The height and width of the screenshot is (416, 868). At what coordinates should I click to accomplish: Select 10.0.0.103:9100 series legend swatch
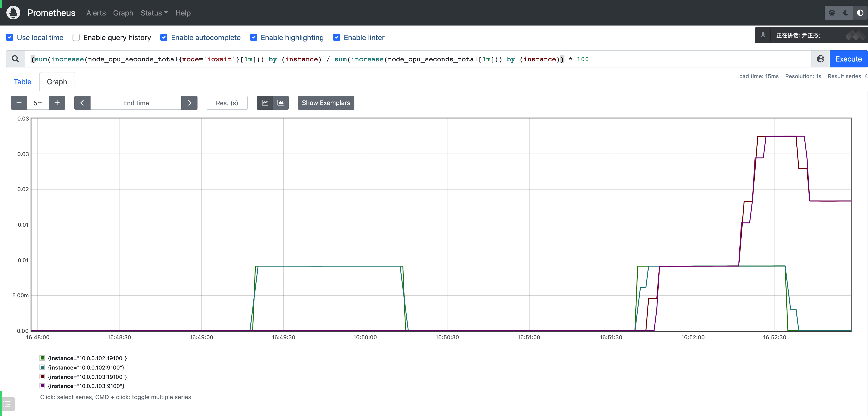(x=42, y=386)
